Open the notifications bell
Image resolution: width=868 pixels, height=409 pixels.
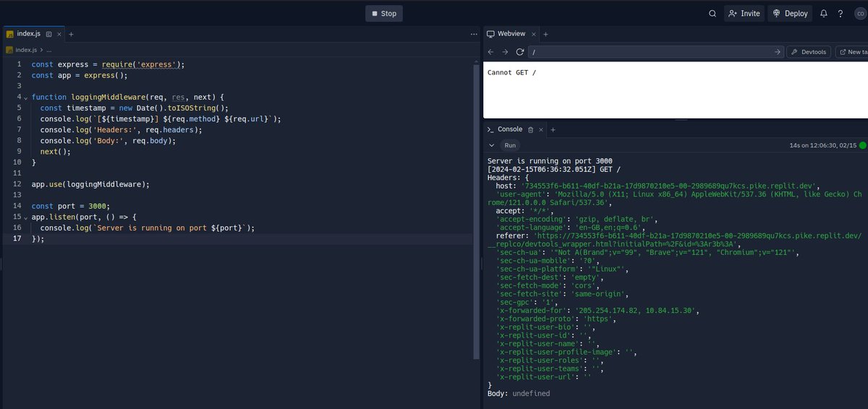[x=824, y=13]
